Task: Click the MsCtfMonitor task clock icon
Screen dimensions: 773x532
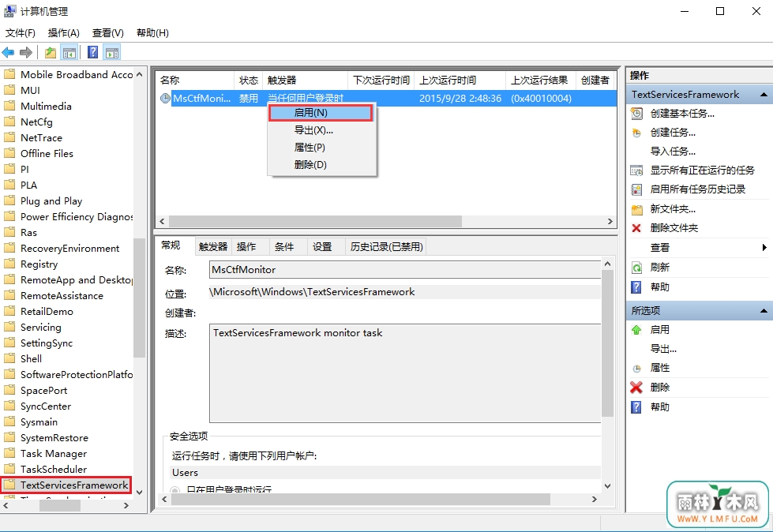Action: pyautogui.click(x=165, y=98)
